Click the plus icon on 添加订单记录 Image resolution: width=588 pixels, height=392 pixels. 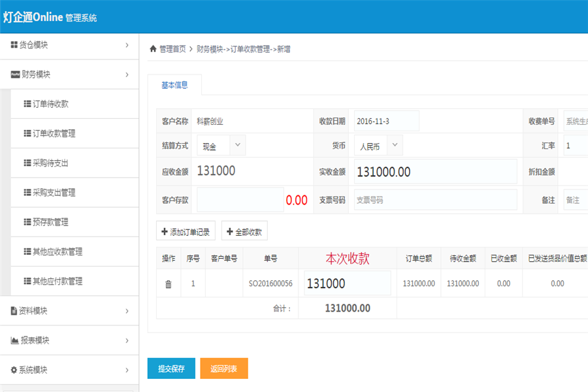[164, 232]
